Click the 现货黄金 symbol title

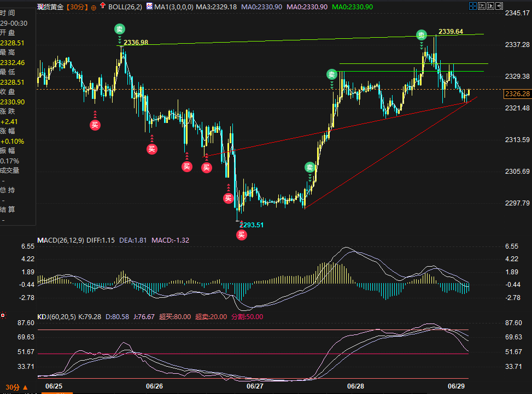(x=50, y=7)
